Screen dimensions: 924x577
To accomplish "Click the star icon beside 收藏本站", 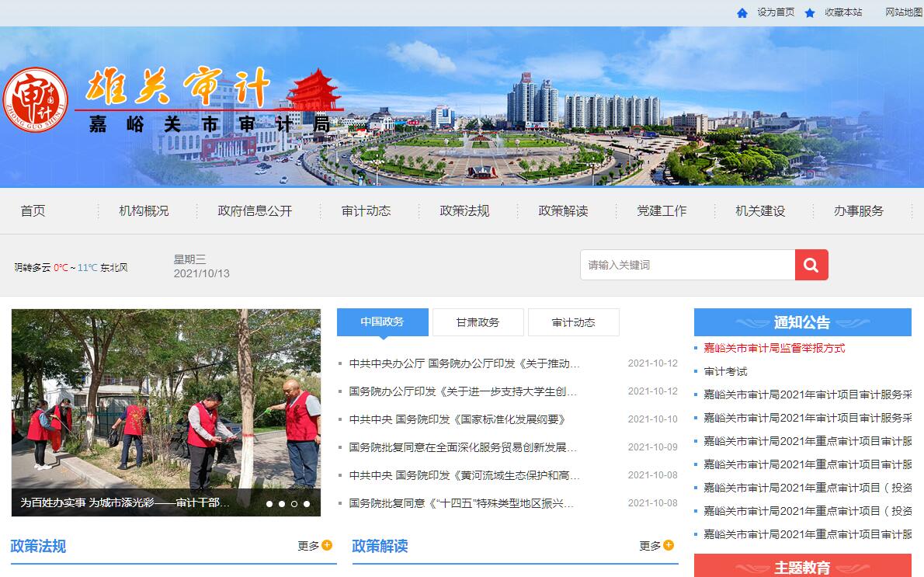I will (810, 12).
